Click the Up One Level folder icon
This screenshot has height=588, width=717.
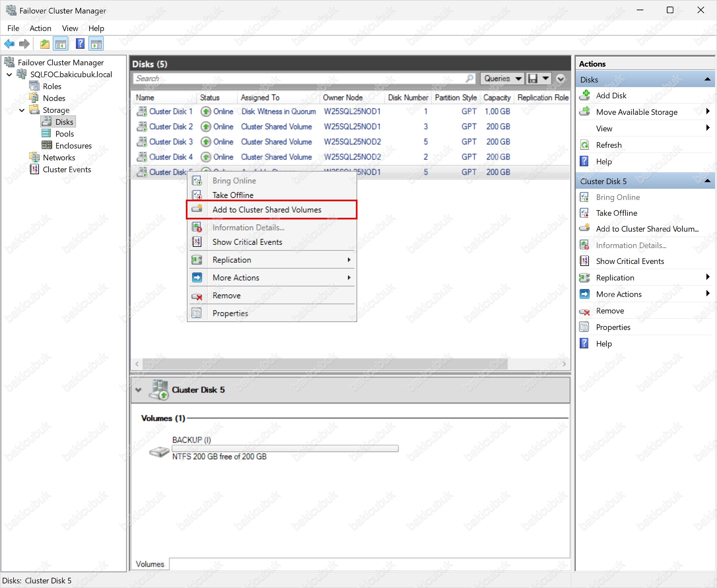point(44,44)
